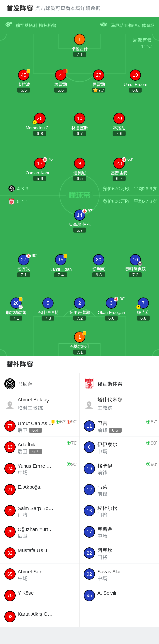
Task: Click the stadium icon near 马尼萨19梅伊斯体育场
Action: tap(104, 25)
